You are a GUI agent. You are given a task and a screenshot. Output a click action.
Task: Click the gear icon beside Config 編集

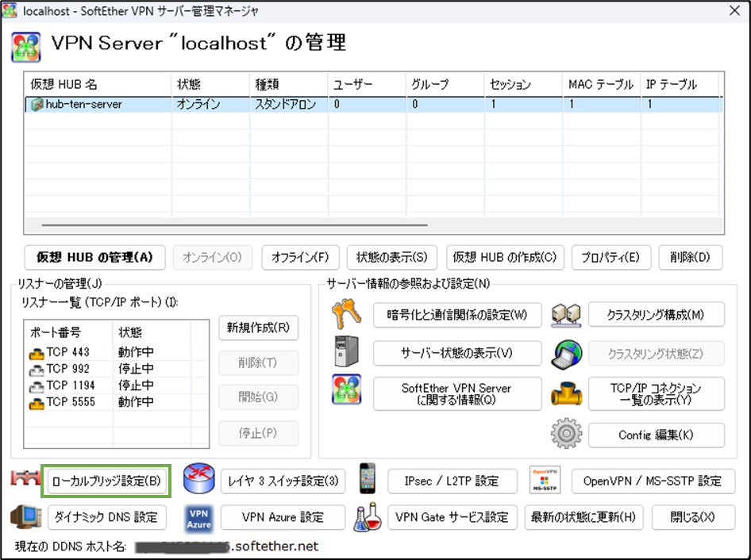coord(566,434)
